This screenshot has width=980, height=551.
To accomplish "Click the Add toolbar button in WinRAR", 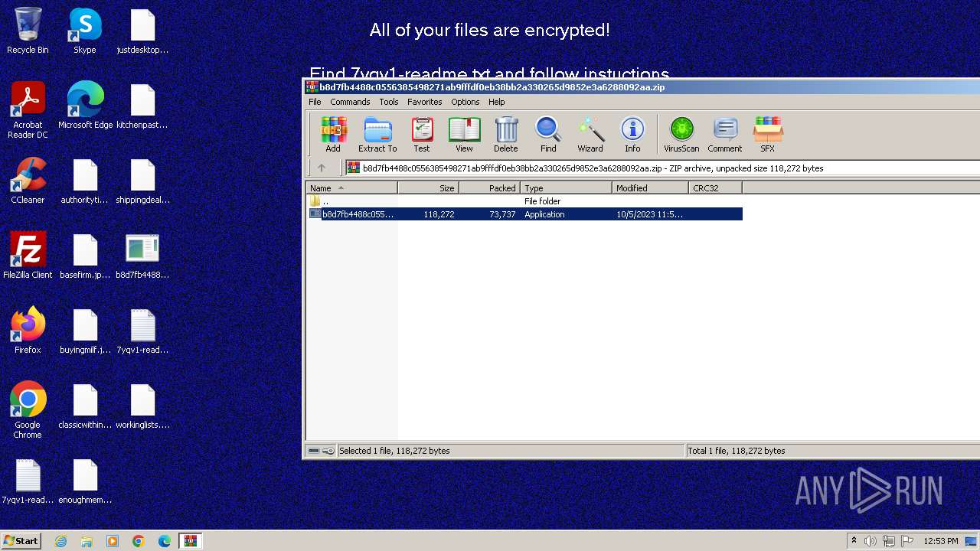I will 333,135.
